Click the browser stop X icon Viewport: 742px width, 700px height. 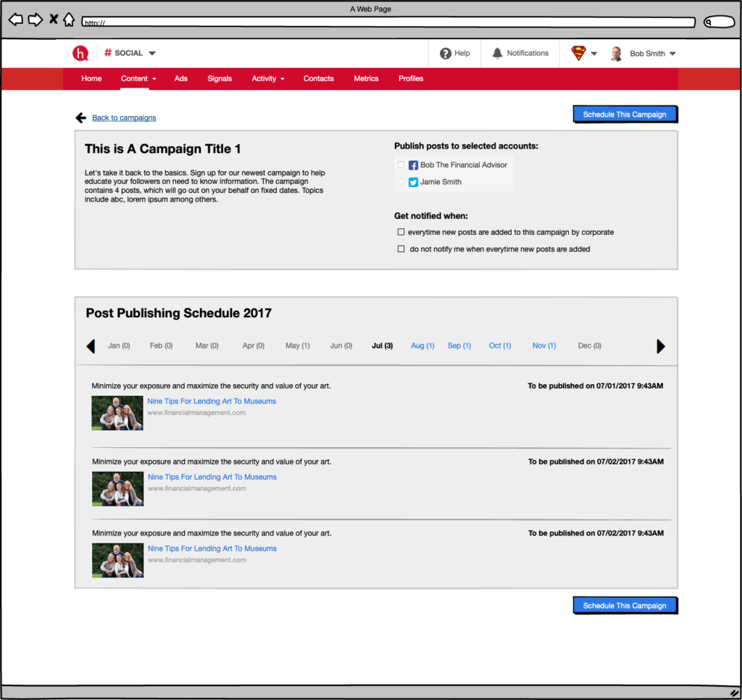coord(54,20)
